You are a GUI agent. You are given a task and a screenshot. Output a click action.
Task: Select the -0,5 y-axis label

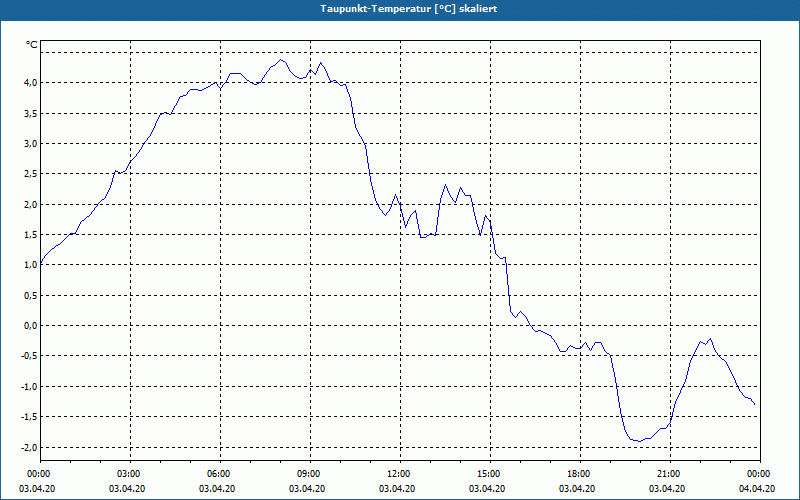(x=29, y=356)
